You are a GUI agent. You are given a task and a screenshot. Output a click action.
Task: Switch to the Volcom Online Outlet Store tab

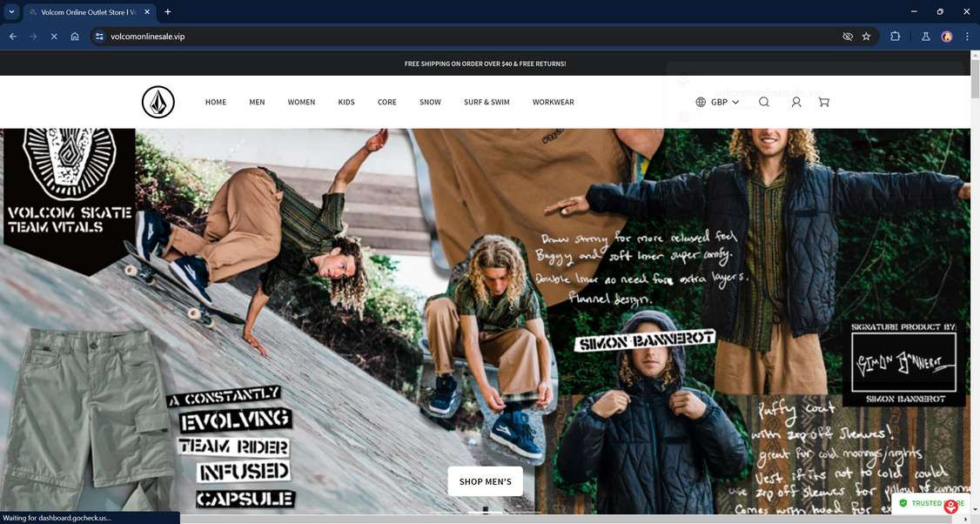tap(83, 11)
